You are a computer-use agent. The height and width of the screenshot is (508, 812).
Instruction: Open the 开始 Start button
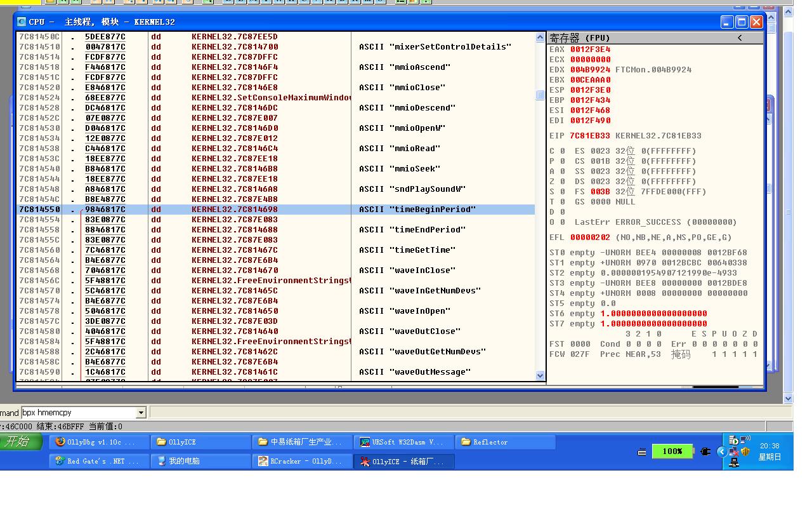(x=22, y=441)
